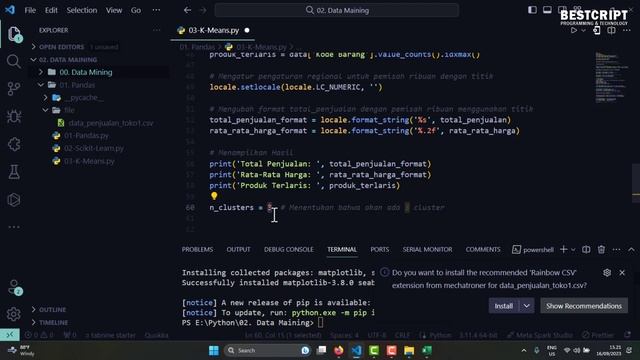Image resolution: width=640 pixels, height=360 pixels.
Task: Open 02-Scikit-Learn.py in explorer
Action: (93, 148)
